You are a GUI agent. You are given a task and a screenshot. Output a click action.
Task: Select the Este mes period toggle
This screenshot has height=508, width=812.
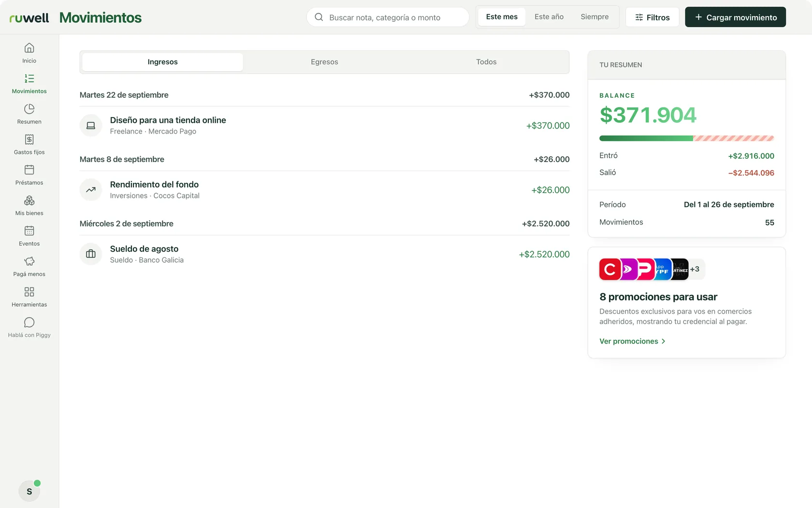(502, 17)
